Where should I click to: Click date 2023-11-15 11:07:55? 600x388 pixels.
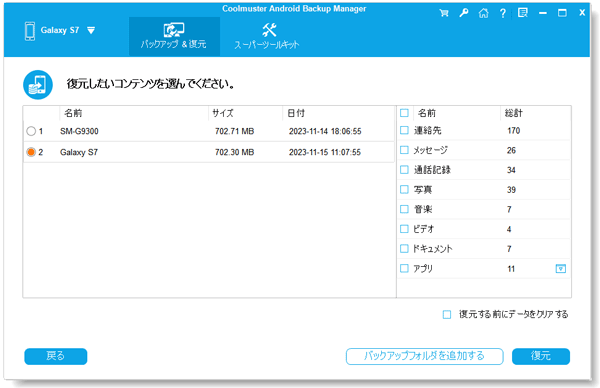tap(325, 152)
